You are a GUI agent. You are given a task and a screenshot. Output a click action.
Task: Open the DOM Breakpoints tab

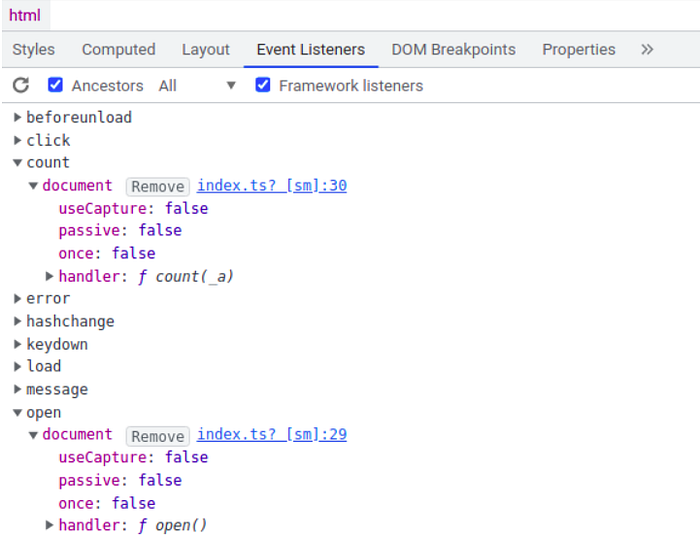click(454, 50)
